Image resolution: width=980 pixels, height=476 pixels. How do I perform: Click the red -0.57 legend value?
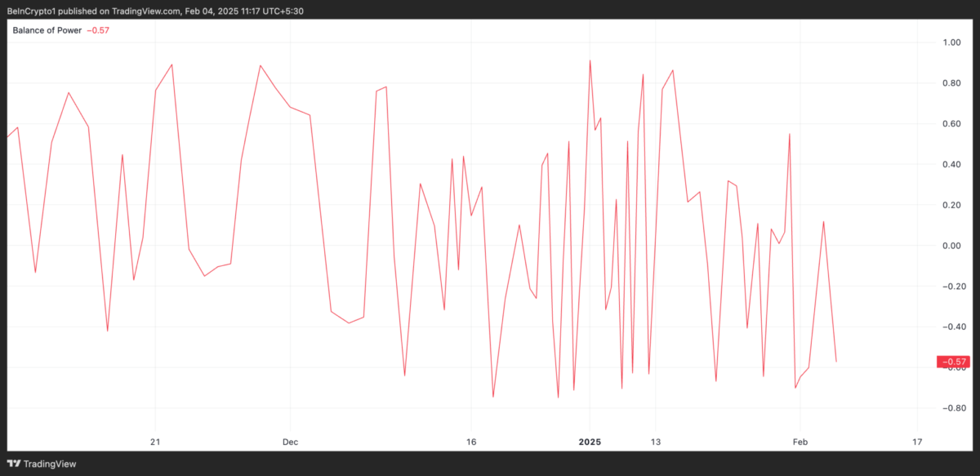tap(98, 31)
